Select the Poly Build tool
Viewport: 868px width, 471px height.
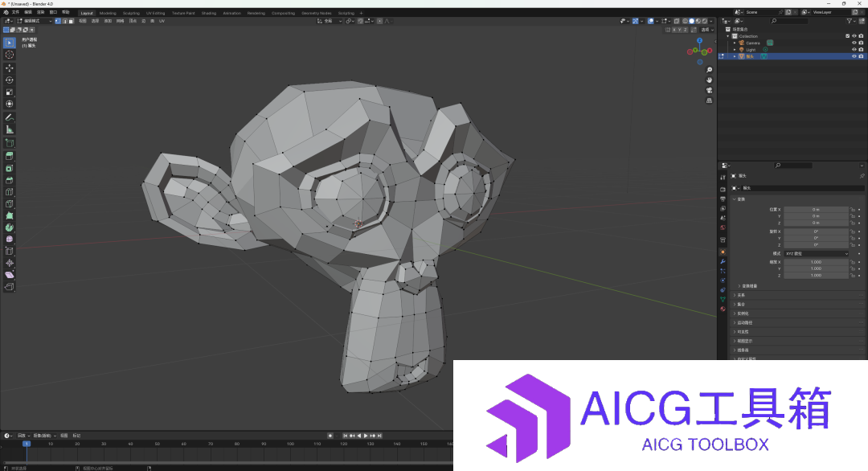[x=10, y=216]
